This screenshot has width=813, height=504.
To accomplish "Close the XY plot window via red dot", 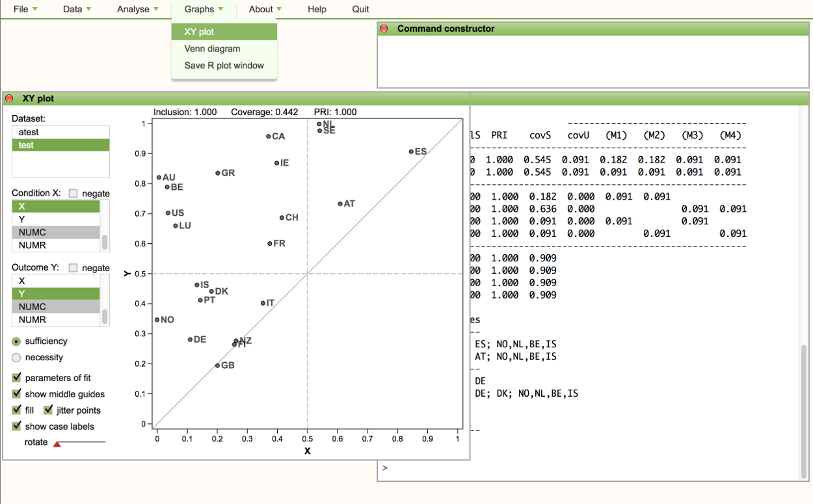I will pyautogui.click(x=9, y=99).
